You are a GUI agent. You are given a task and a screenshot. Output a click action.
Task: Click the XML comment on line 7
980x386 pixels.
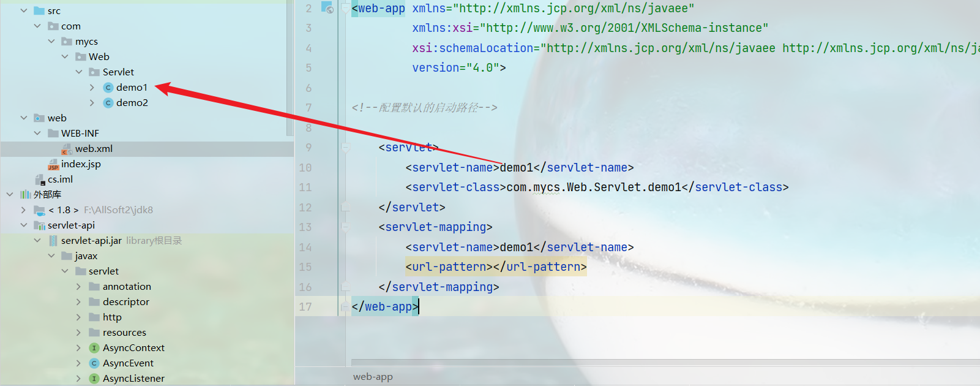(x=424, y=108)
